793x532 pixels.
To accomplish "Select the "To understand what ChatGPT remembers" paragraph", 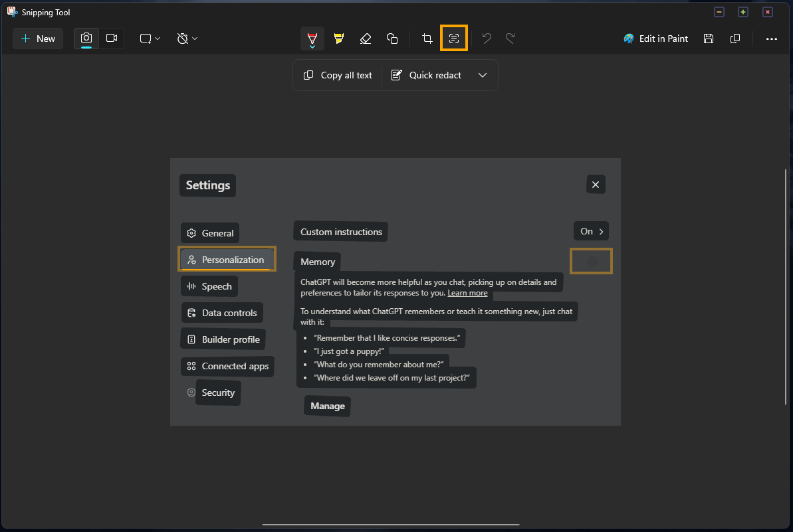I will pyautogui.click(x=437, y=317).
